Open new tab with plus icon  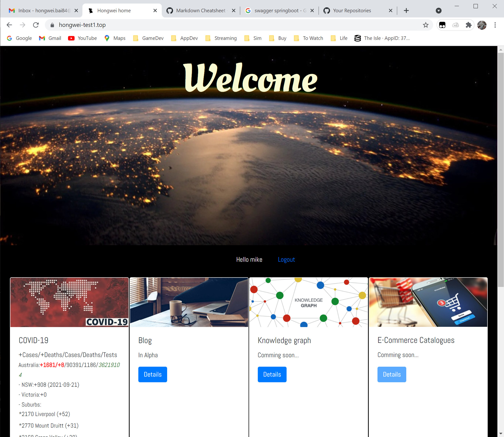406,10
